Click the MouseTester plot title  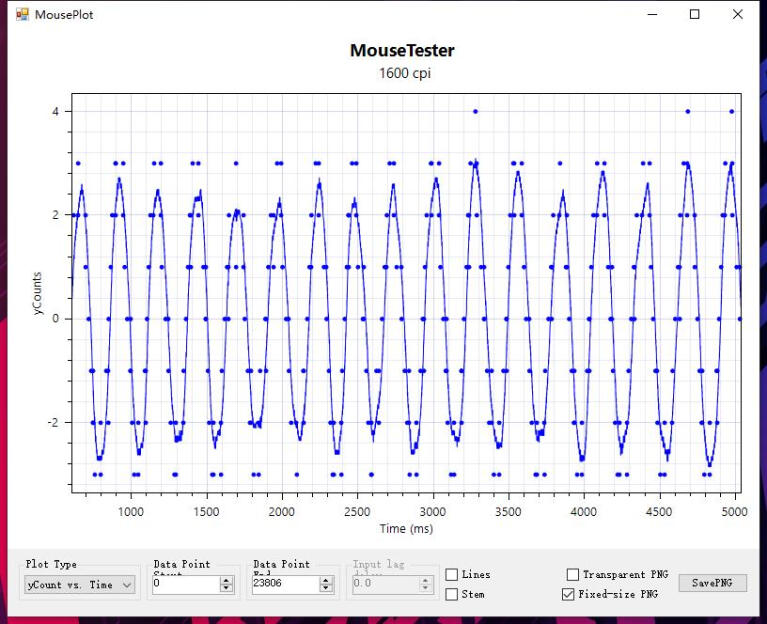click(402, 51)
